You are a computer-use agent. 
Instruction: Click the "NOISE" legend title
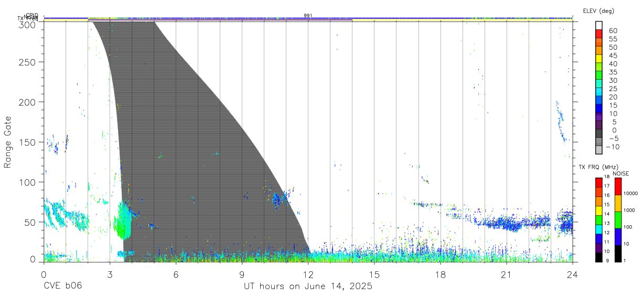coord(620,173)
